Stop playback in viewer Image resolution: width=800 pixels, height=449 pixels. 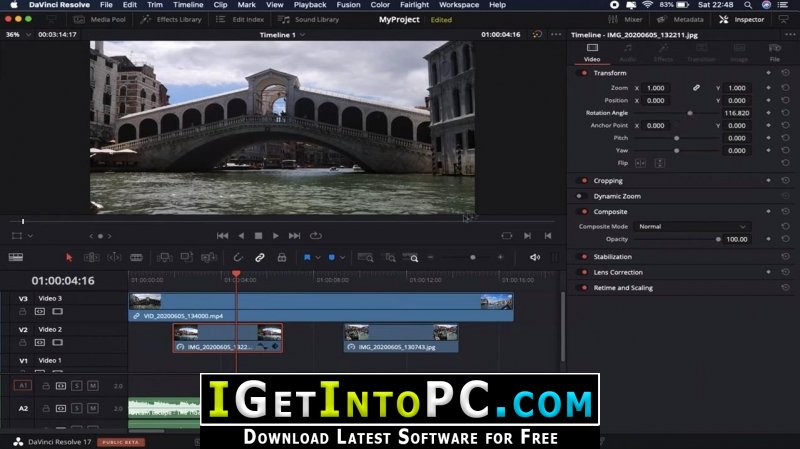[259, 236]
